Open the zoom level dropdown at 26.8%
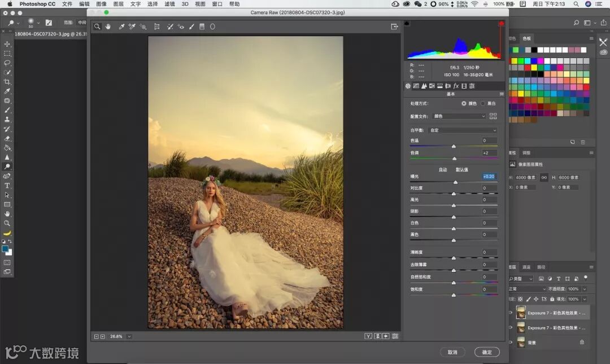610x364 pixels. [x=129, y=336]
